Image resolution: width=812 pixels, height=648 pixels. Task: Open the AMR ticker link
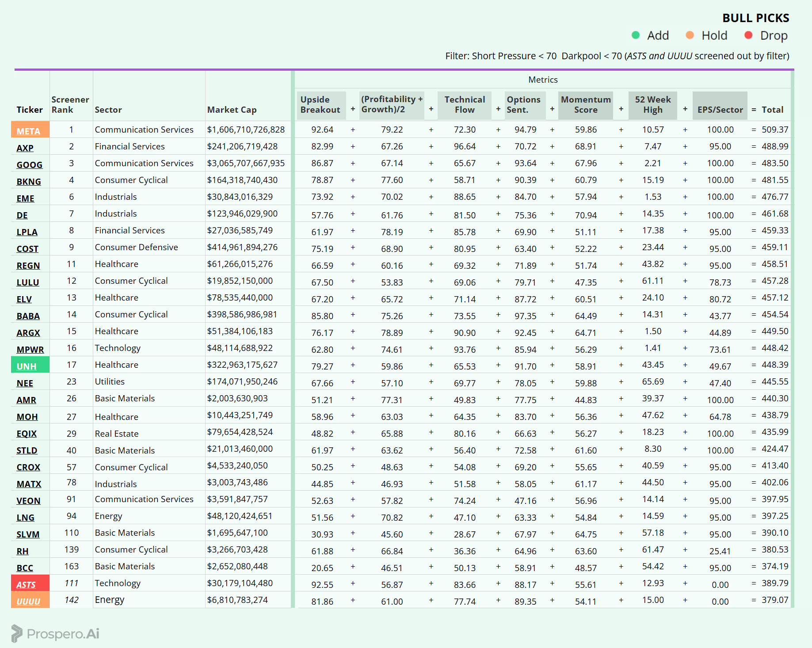(x=26, y=400)
